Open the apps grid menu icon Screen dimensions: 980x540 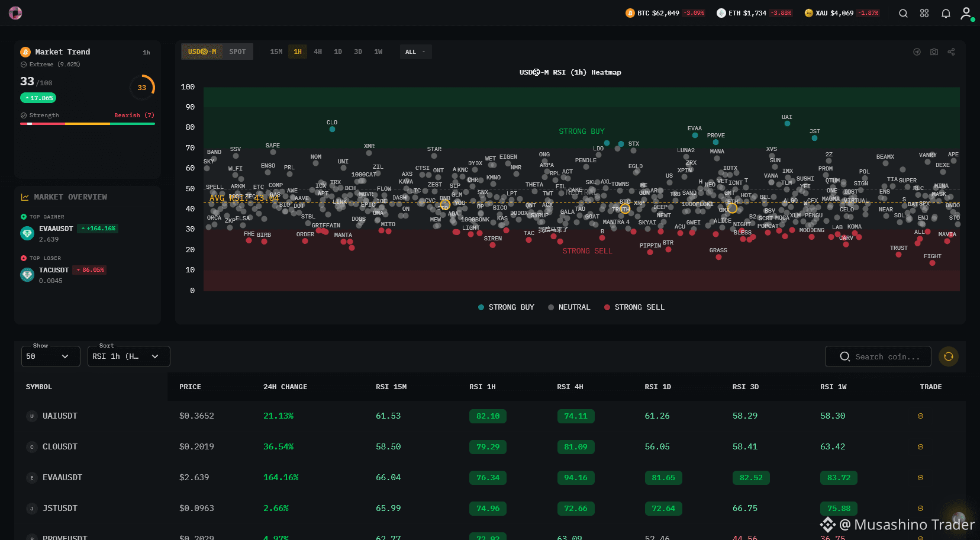[924, 13]
